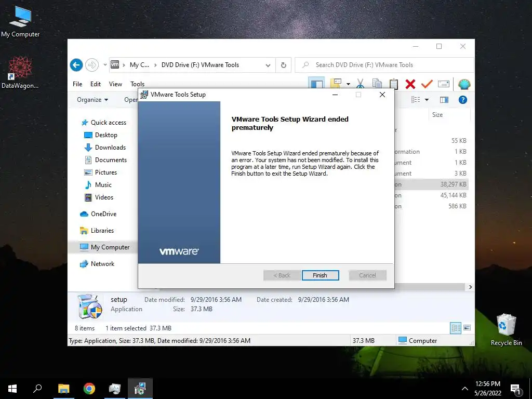Select Videos in navigation pane
The width and height of the screenshot is (532, 399).
pos(99,197)
